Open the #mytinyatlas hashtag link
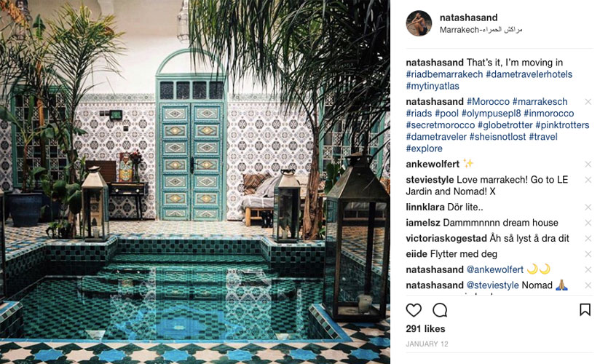The image size is (608, 364). tap(433, 86)
